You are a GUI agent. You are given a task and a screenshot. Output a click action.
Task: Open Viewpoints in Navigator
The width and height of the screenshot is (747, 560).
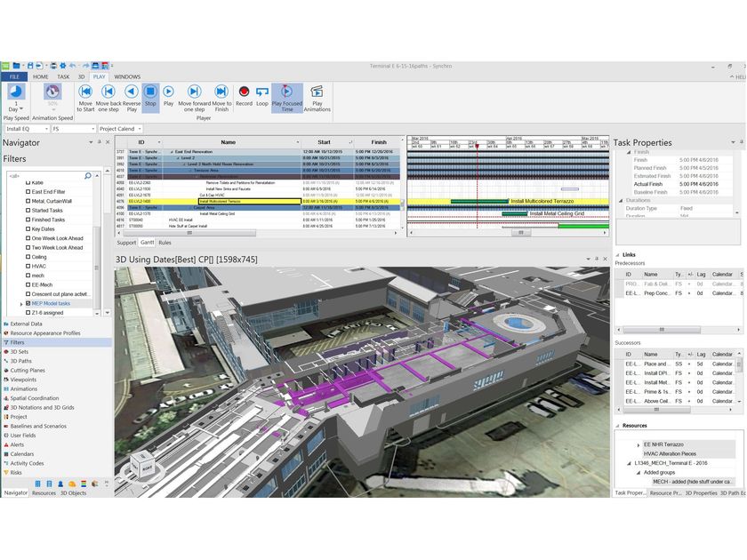(23, 380)
